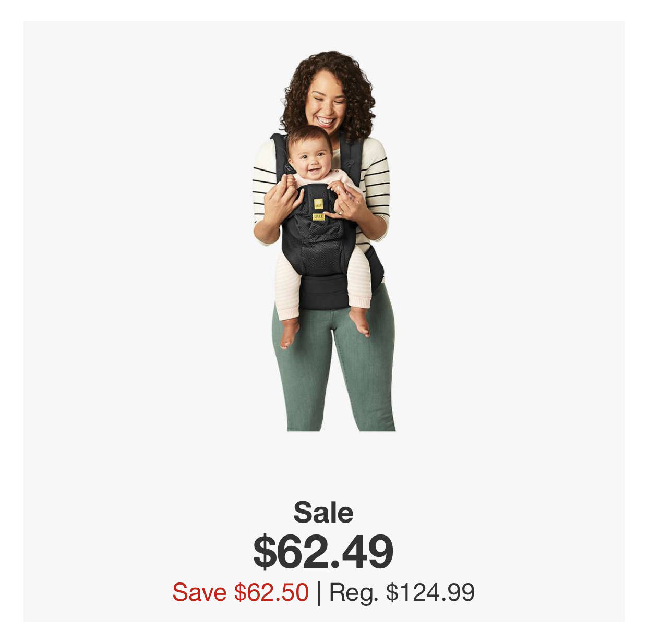This screenshot has height=644, width=648.
Task: Select the $62.49 sale price
Action: tap(323, 552)
